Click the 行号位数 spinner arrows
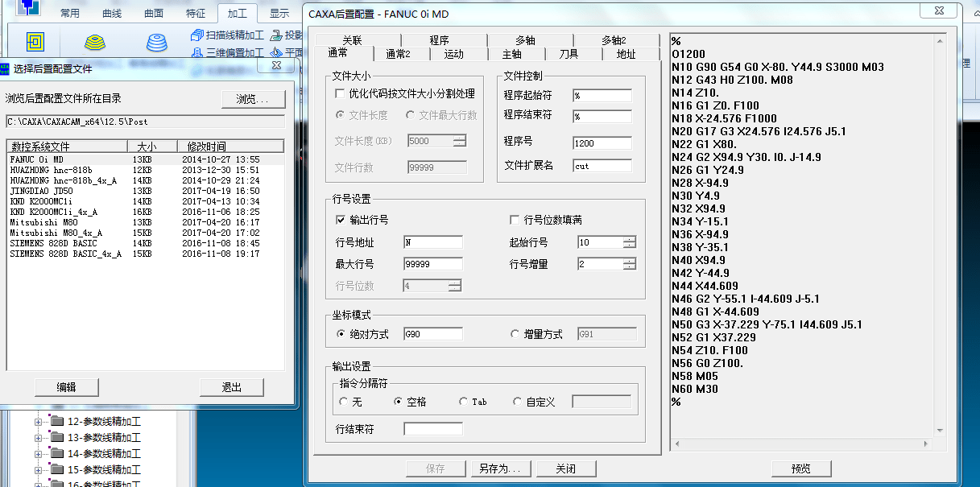This screenshot has width=980, height=487. 455,286
